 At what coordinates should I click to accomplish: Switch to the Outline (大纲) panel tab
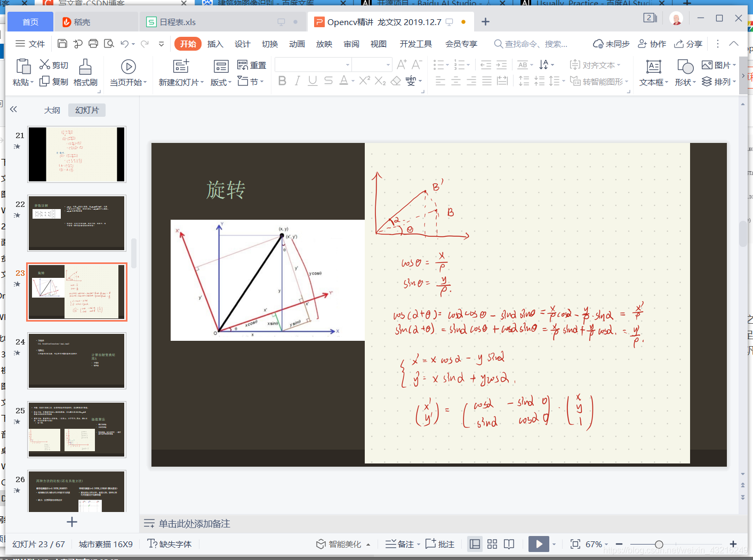[52, 110]
